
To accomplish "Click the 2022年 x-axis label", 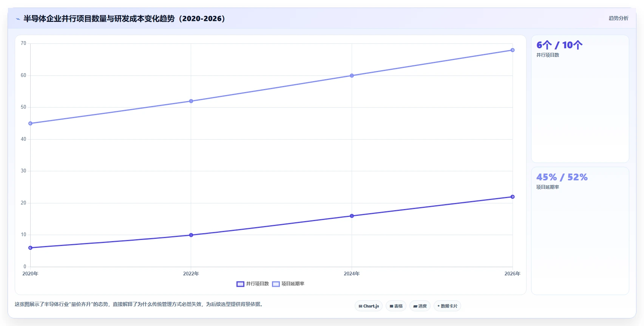I will (x=191, y=274).
